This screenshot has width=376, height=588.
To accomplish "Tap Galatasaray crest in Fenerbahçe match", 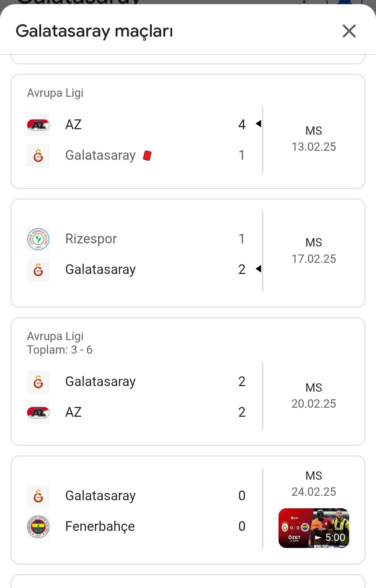I will pos(38,496).
